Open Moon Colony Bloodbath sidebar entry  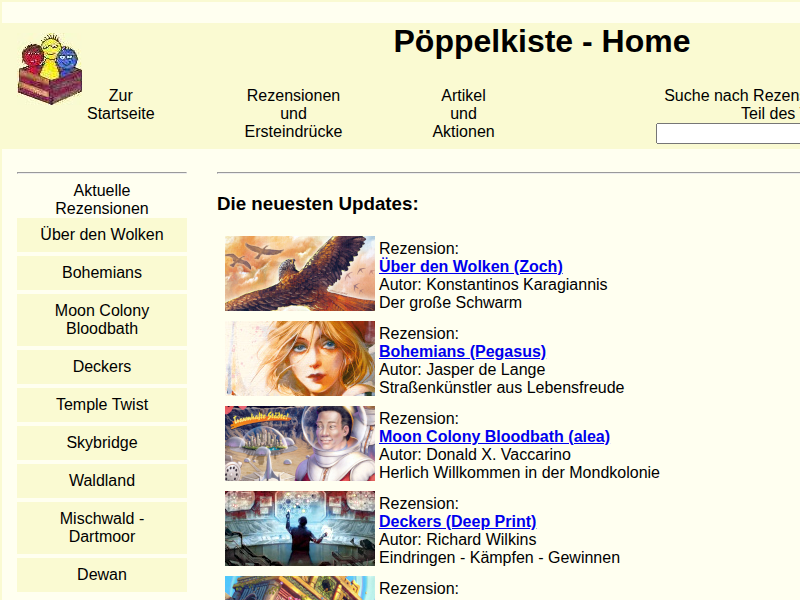102,320
